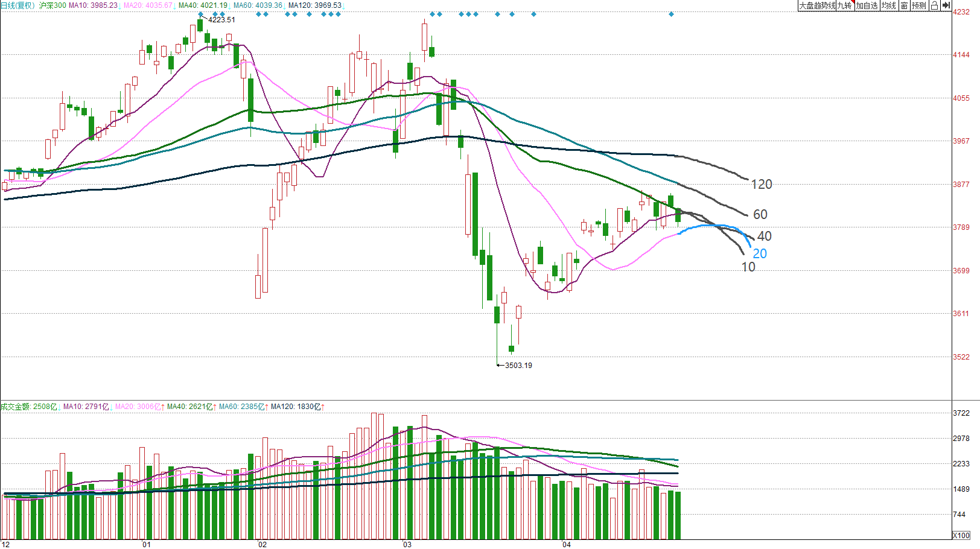The width and height of the screenshot is (980, 549).
Task: Click the MA120: 3969.53 price indicator
Action: coord(315,5)
